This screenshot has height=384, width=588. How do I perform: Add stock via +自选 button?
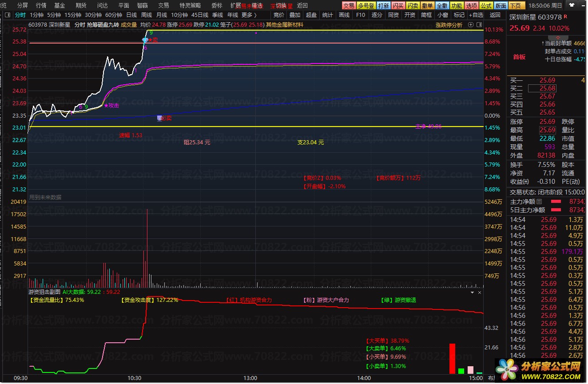coord(476,15)
